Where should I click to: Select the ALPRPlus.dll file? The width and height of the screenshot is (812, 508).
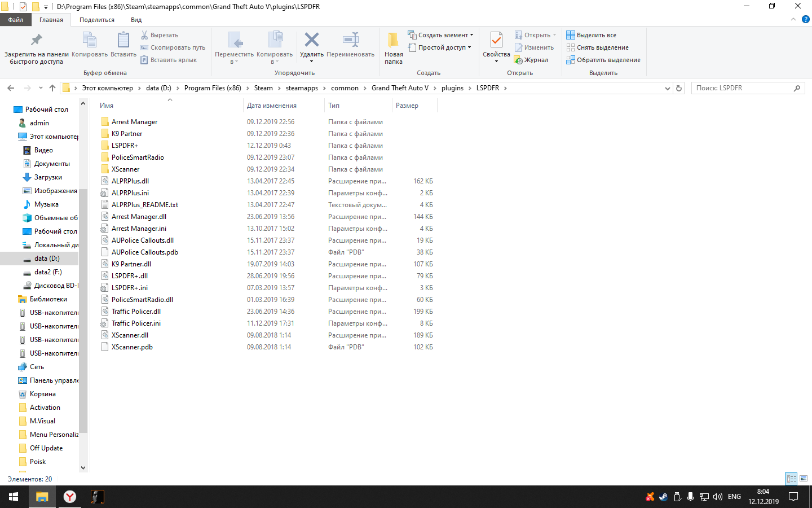tap(130, 181)
